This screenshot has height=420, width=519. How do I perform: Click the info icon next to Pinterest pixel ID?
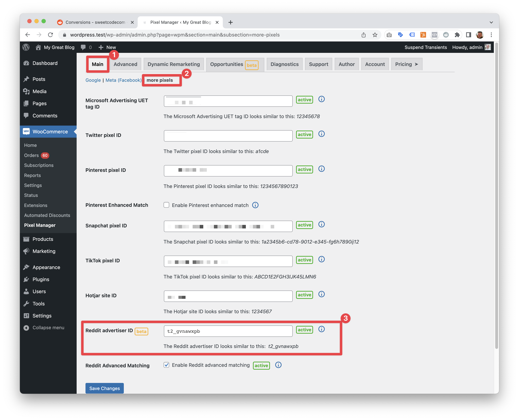point(322,169)
